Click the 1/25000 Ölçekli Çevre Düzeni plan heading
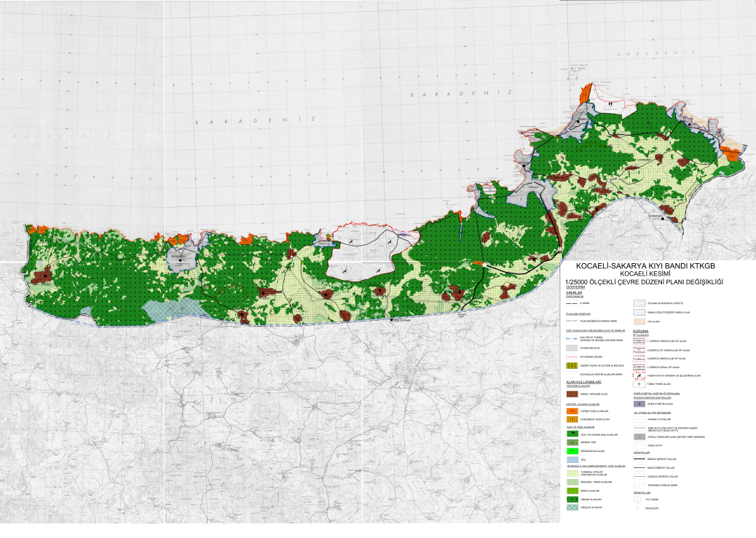Screen dimensions: 756x538 point(645,282)
